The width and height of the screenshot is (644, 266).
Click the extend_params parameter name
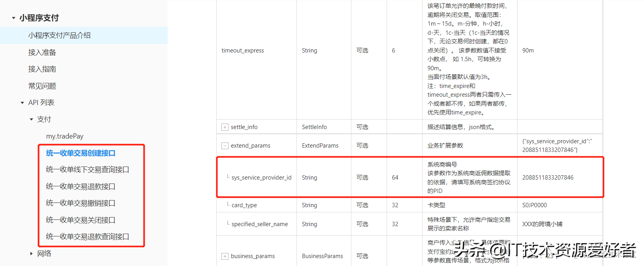251,146
